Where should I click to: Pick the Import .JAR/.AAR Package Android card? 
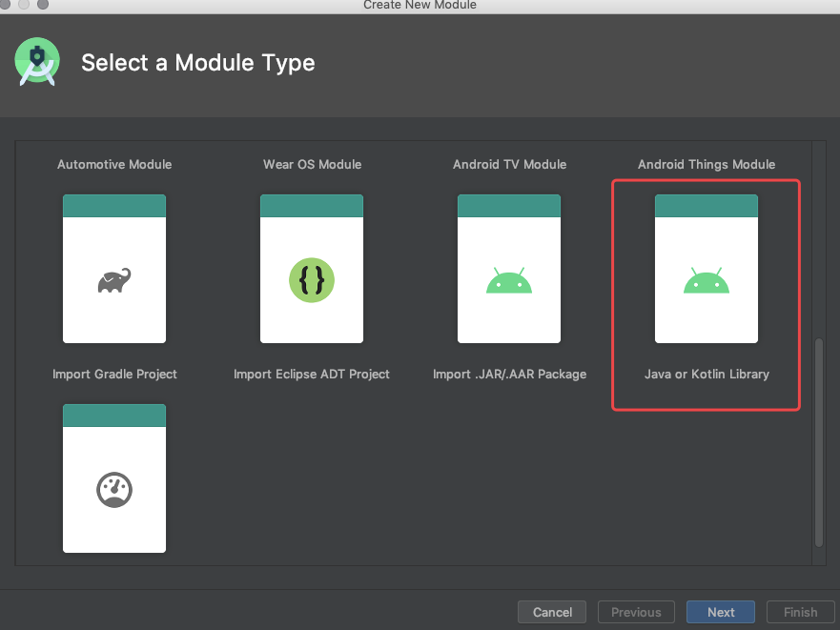point(509,269)
